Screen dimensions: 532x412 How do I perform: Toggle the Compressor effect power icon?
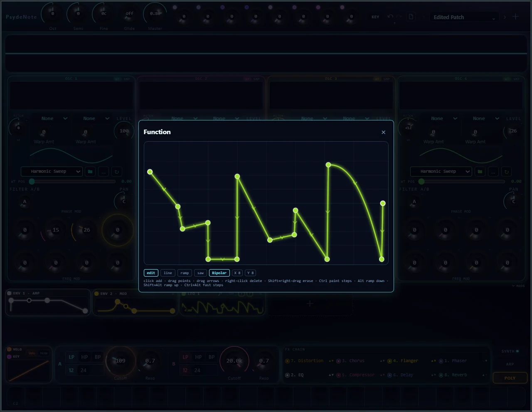(338, 375)
